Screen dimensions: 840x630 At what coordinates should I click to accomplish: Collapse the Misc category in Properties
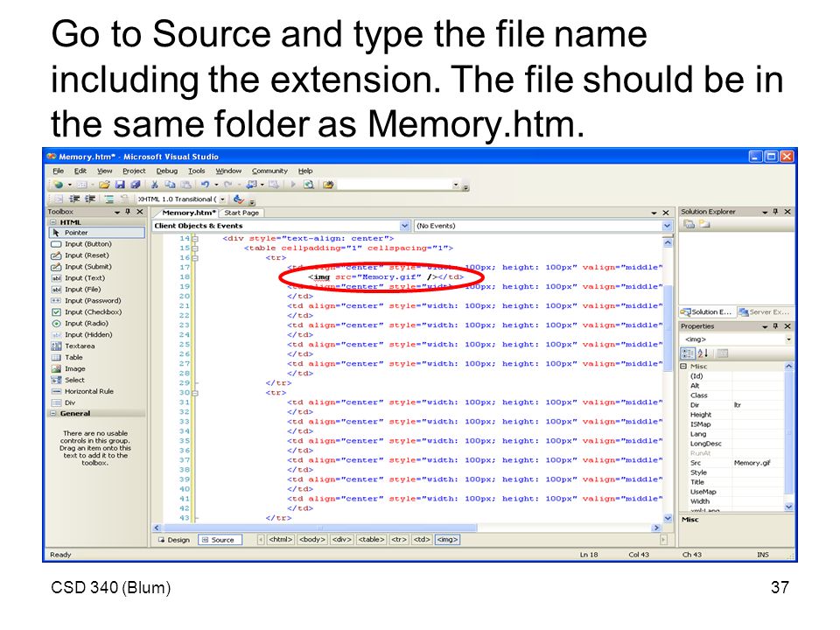click(683, 367)
